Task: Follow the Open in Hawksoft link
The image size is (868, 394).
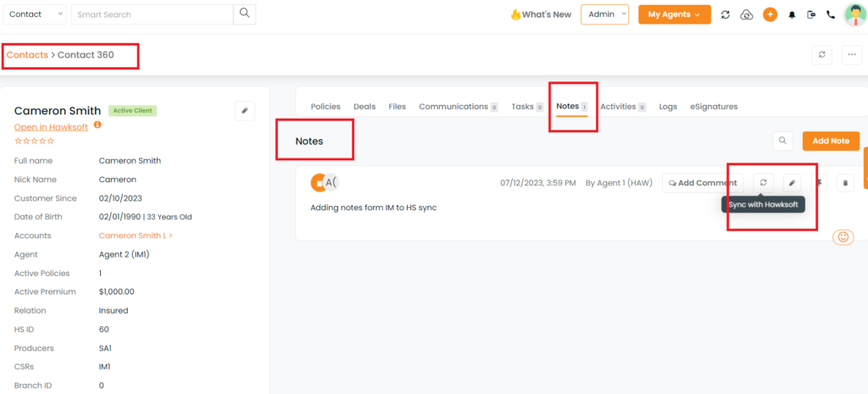Action: click(53, 126)
